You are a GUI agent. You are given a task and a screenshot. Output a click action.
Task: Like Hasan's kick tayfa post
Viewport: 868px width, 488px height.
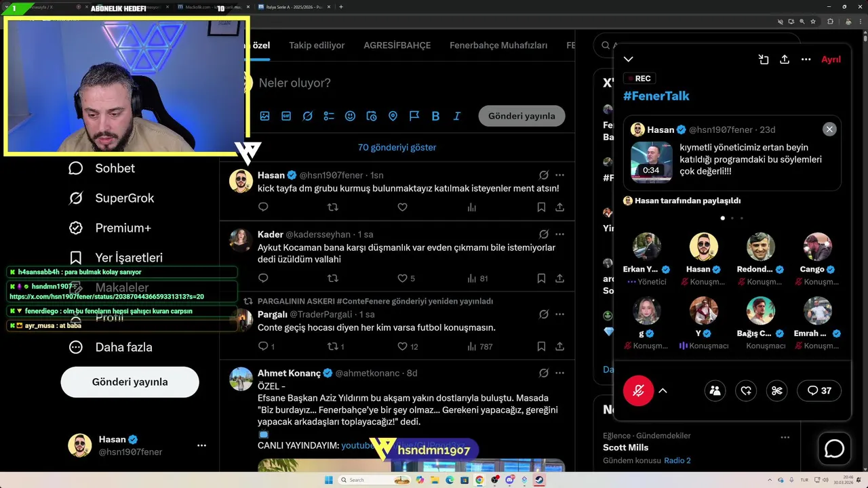pyautogui.click(x=402, y=207)
